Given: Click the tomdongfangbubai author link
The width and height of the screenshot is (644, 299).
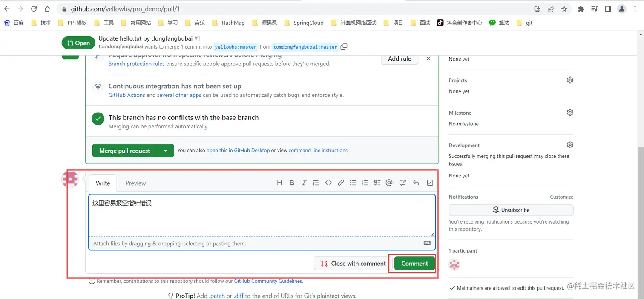Looking at the screenshot, I should tap(121, 47).
